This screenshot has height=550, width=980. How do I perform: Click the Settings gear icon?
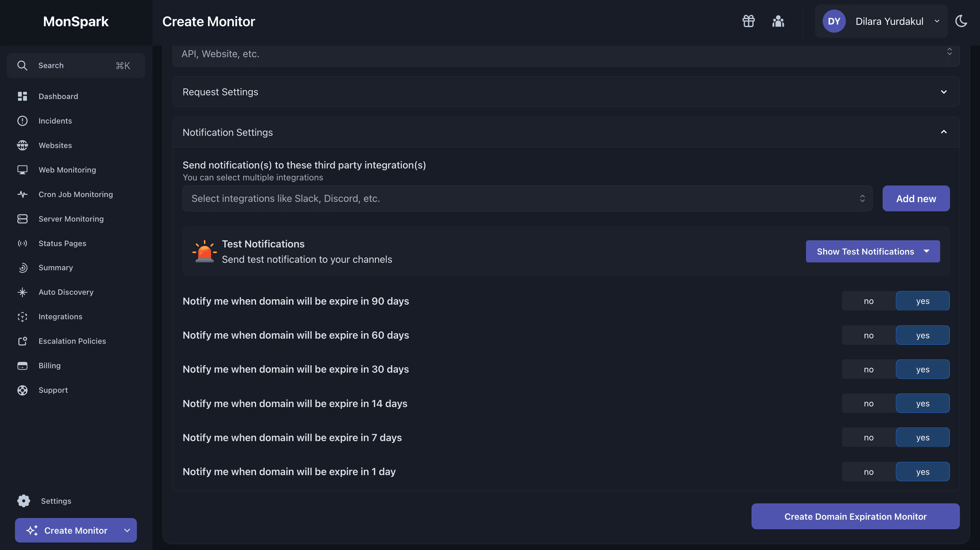(x=23, y=501)
